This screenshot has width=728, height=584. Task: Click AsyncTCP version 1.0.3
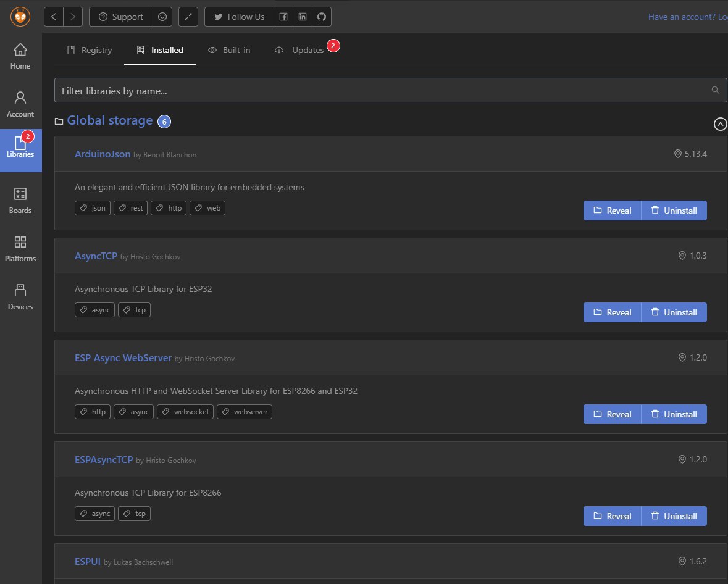pyautogui.click(x=693, y=256)
